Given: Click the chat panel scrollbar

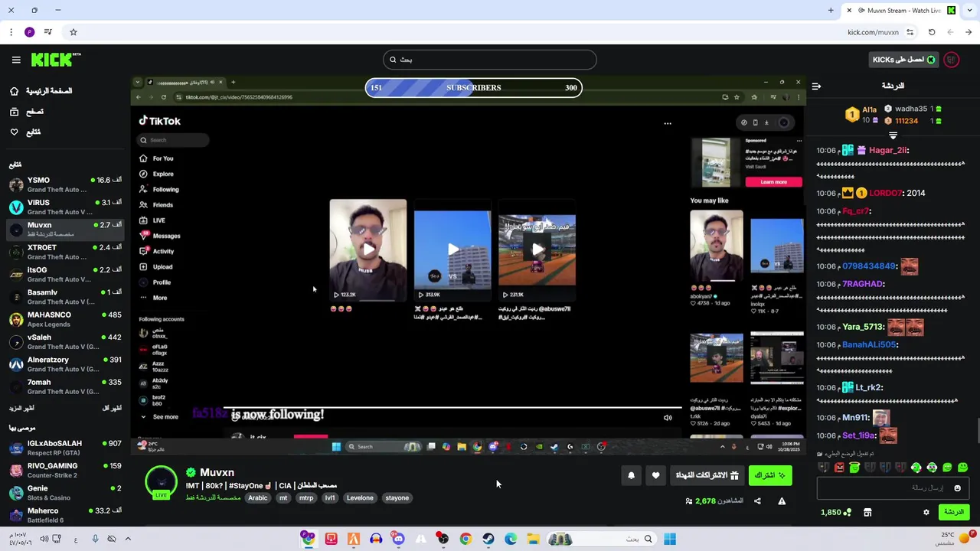Looking at the screenshot, I should 978,430.
